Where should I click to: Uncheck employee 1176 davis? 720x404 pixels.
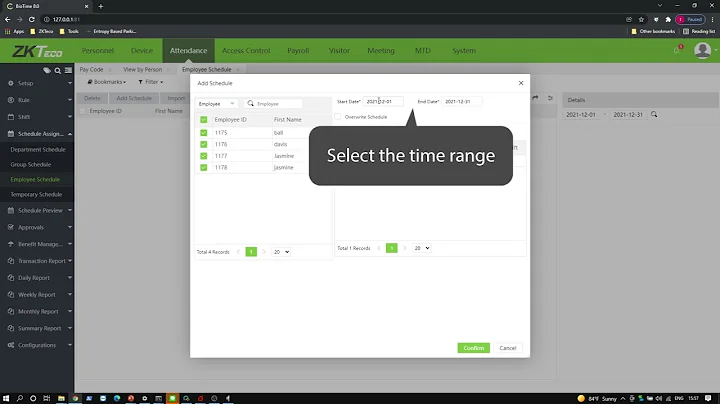(x=203, y=144)
